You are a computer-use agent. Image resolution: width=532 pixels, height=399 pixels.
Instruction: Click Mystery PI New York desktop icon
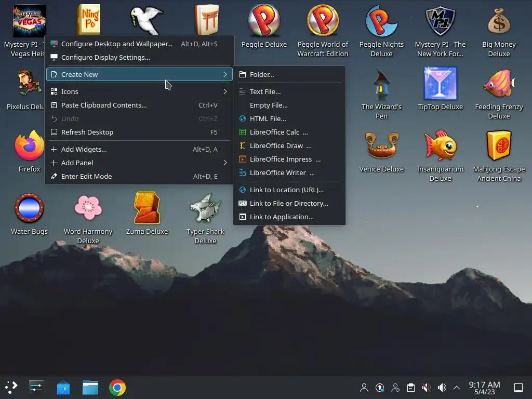440,21
